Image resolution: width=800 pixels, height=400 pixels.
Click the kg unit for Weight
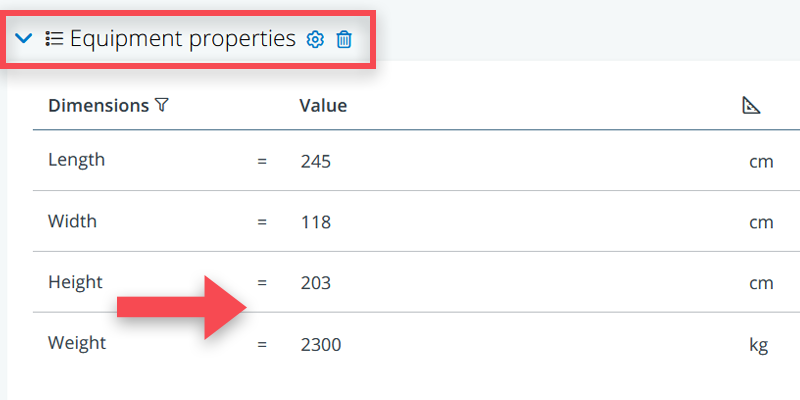coord(759,345)
